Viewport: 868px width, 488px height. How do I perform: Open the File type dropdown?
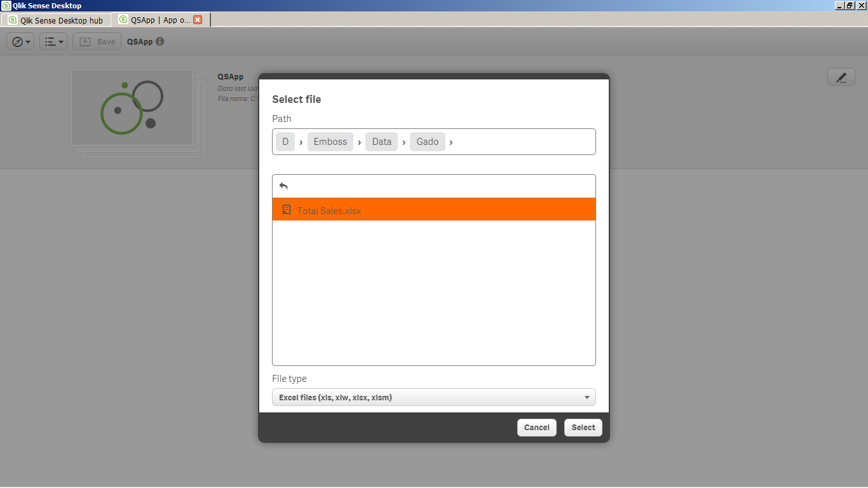tap(434, 397)
